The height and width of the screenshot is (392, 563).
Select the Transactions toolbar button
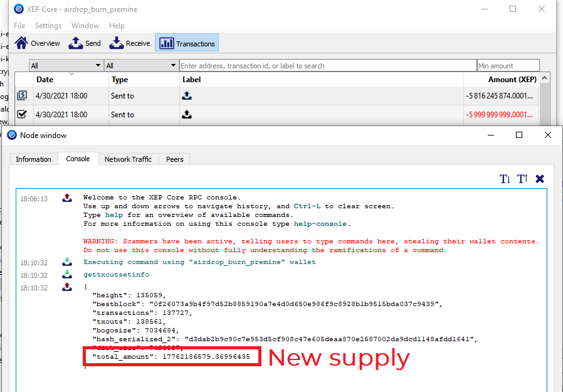tap(187, 43)
